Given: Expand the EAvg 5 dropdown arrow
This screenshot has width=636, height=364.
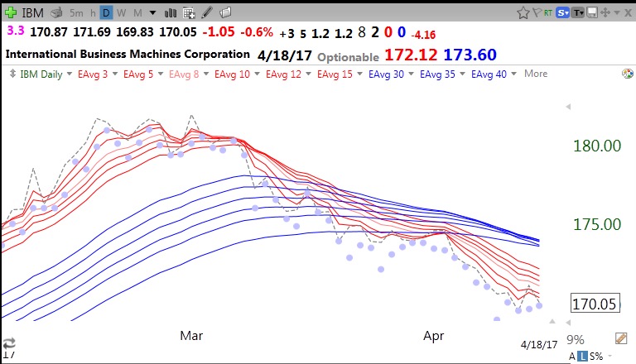Looking at the screenshot, I should pos(160,74).
